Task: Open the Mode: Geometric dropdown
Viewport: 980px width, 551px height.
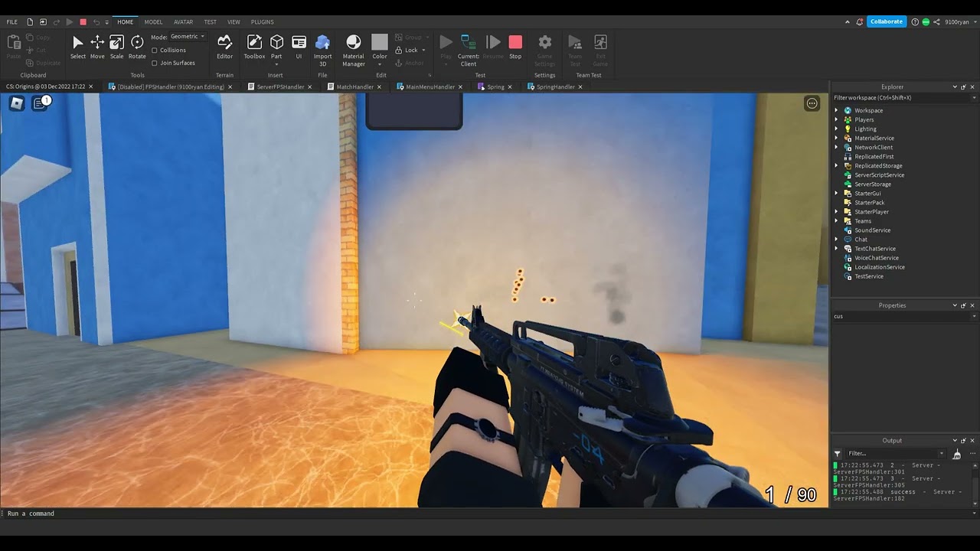Action: click(186, 36)
